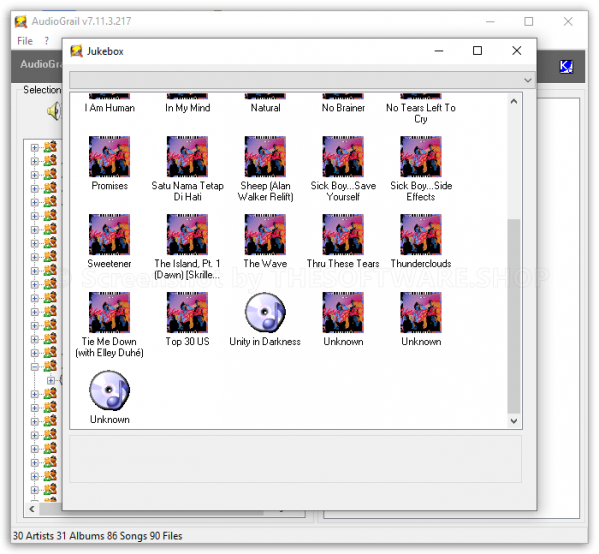The height and width of the screenshot is (554, 599).
Task: Click the No Tears Left To Cry label
Action: (x=421, y=113)
